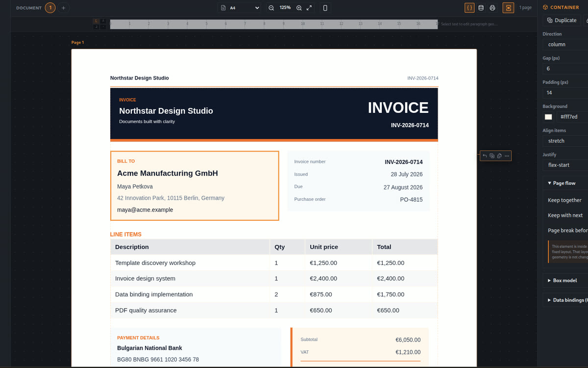The image size is (588, 368).
Task: Click the page header 'INV-2026-0714' at top right
Action: click(x=423, y=79)
